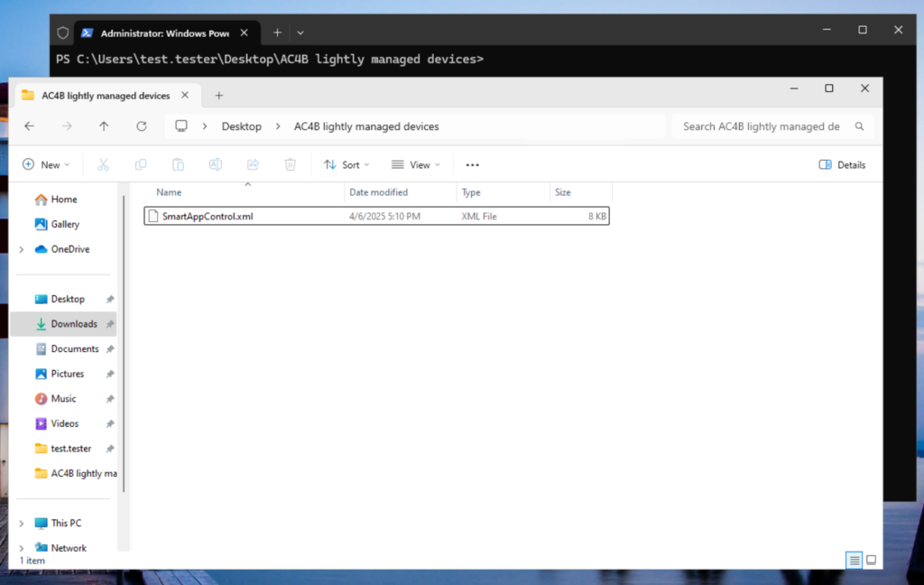This screenshot has width=924, height=585.
Task: Switch to large thumbnails view
Action: pos(871,560)
